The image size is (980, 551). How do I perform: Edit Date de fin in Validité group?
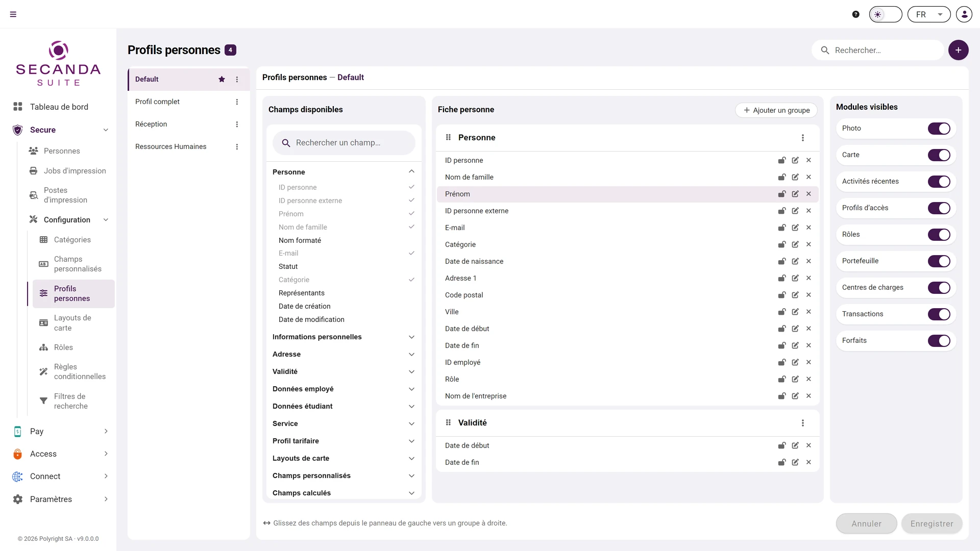pos(795,462)
